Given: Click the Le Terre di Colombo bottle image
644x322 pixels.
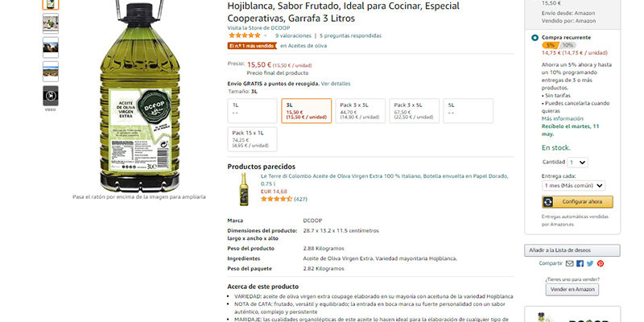Looking at the screenshot, I should click(x=244, y=189).
